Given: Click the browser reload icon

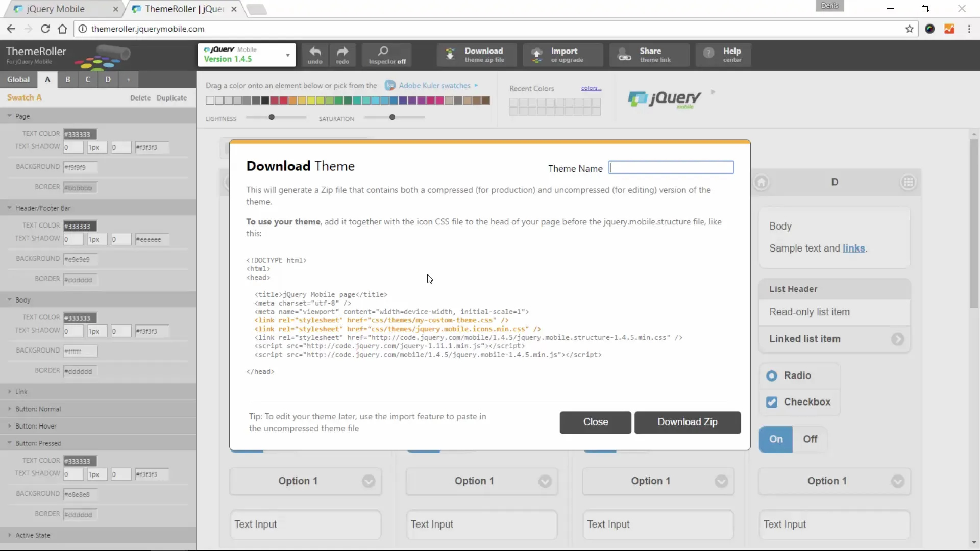Looking at the screenshot, I should point(45,29).
